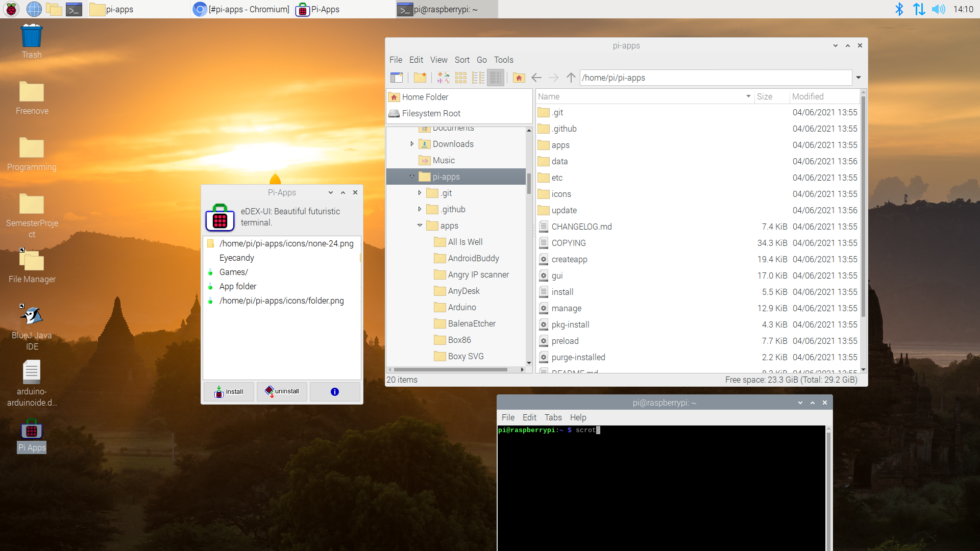Go to parent folder with up arrow

[571, 78]
